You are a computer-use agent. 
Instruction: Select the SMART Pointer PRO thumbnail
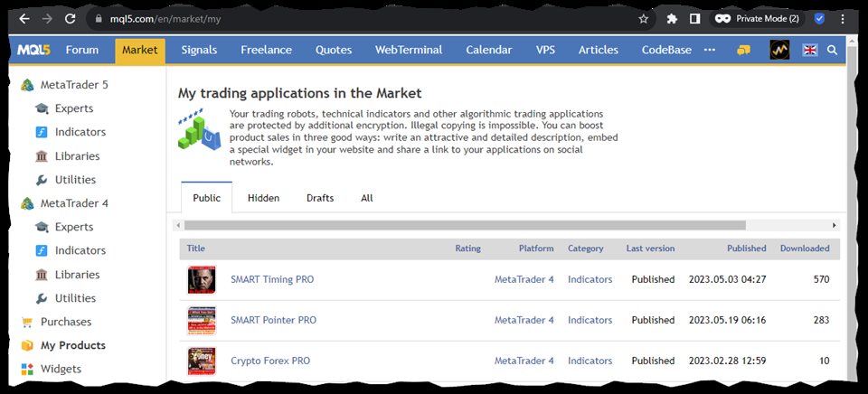[x=202, y=321]
